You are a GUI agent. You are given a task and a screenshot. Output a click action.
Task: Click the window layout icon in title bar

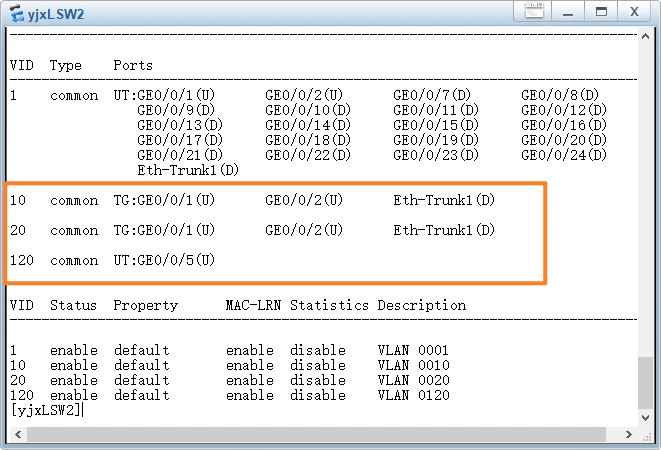click(534, 12)
